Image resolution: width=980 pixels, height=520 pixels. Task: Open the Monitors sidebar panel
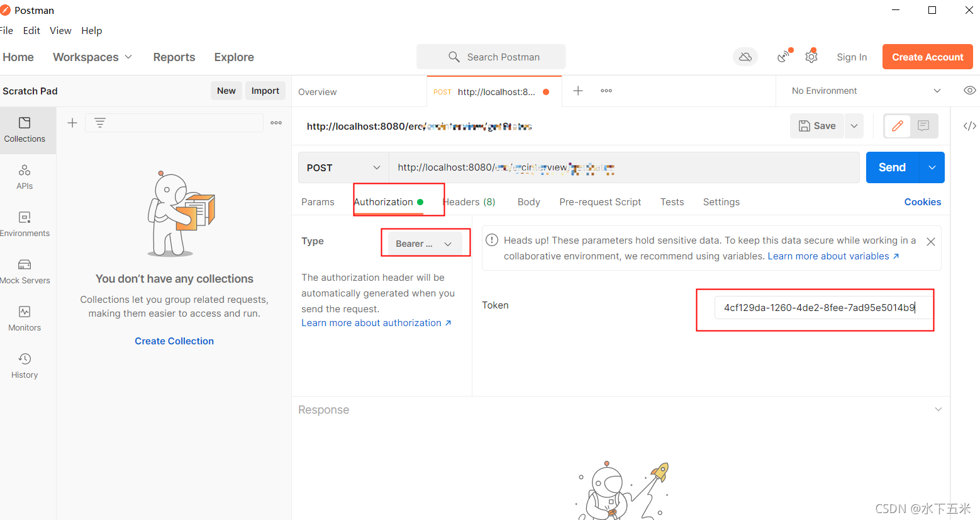point(25,319)
